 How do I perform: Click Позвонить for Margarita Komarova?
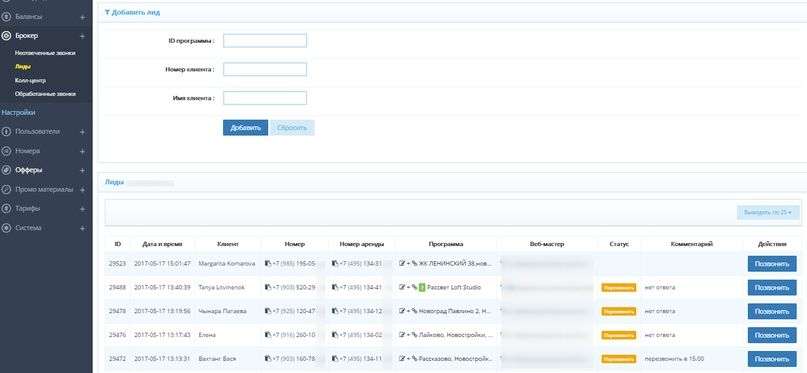pos(772,264)
